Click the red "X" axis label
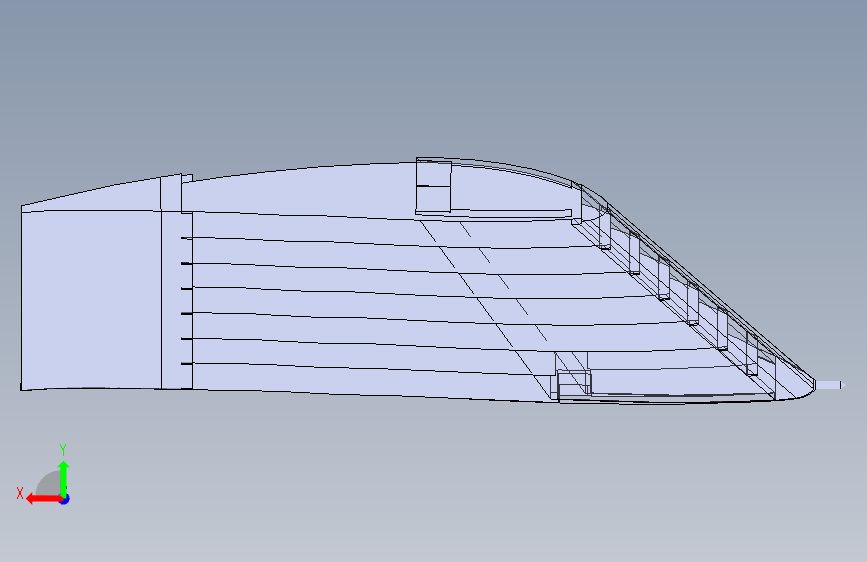867x562 pixels. pos(20,493)
